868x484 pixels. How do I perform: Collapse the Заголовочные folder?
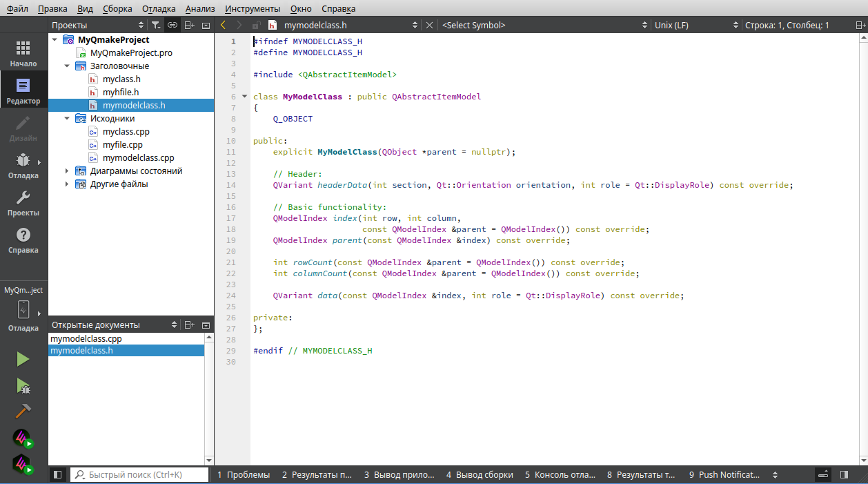click(x=67, y=66)
